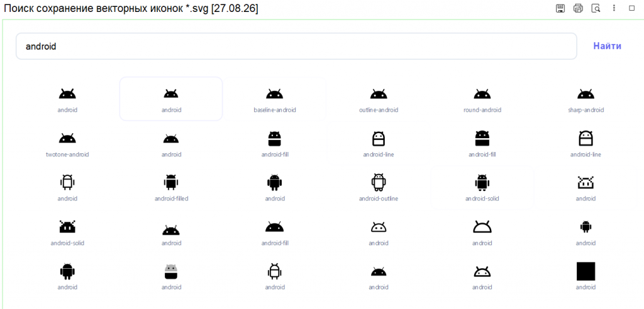Click the Найти search button

pos(607,46)
